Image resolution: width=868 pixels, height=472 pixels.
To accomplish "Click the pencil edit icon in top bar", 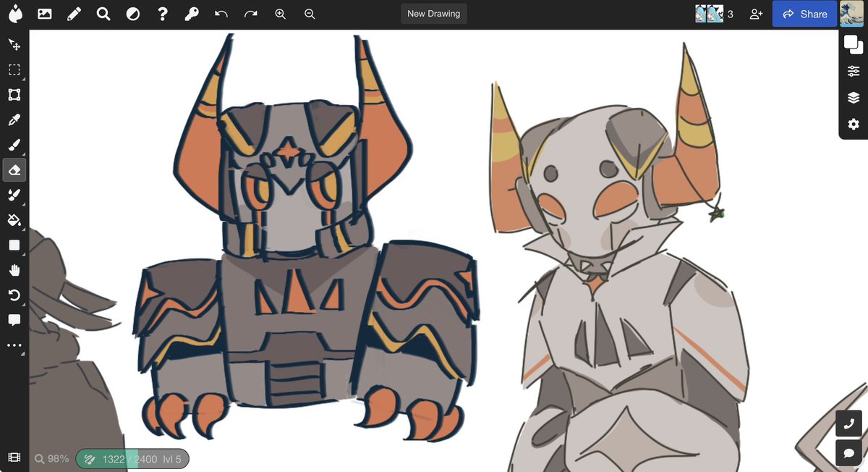I will [74, 14].
